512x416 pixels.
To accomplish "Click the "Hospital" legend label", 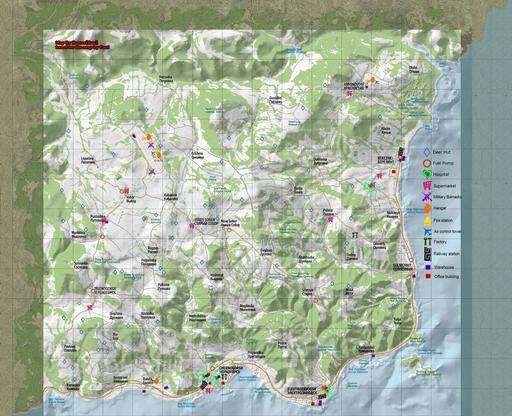I will point(441,174).
